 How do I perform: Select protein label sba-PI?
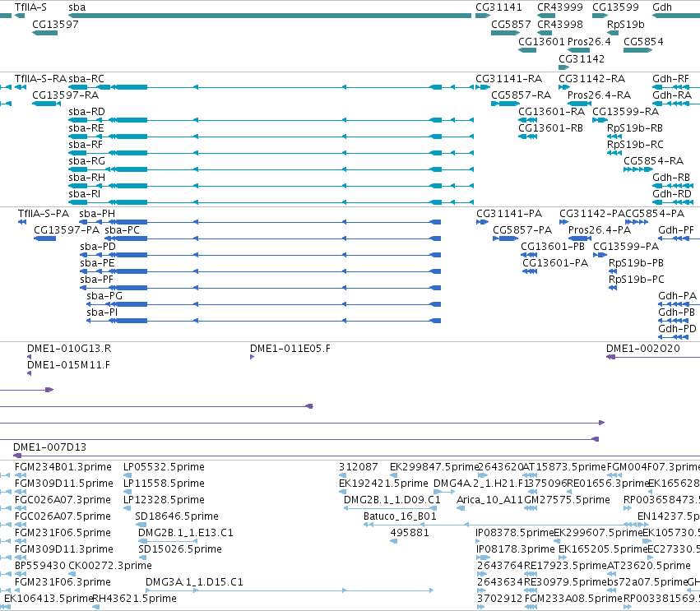point(102,312)
